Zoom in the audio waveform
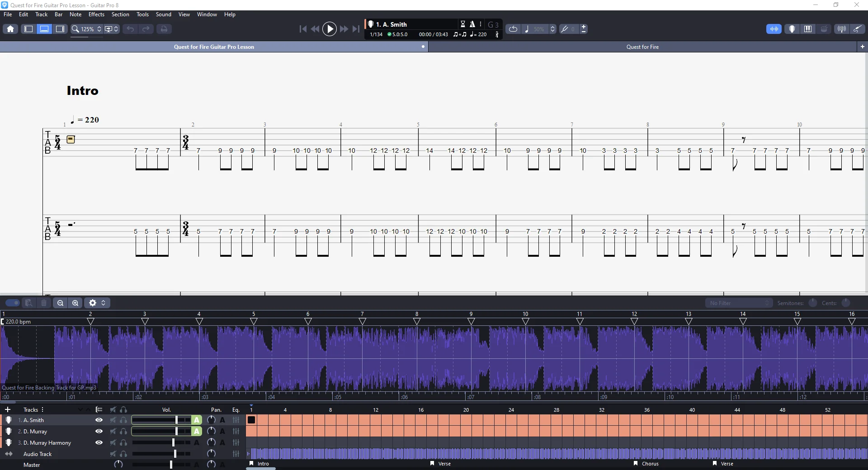Image resolution: width=868 pixels, height=470 pixels. click(x=75, y=303)
